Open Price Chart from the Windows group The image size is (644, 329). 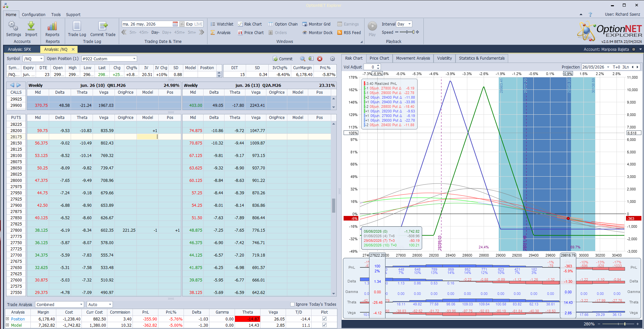point(251,32)
